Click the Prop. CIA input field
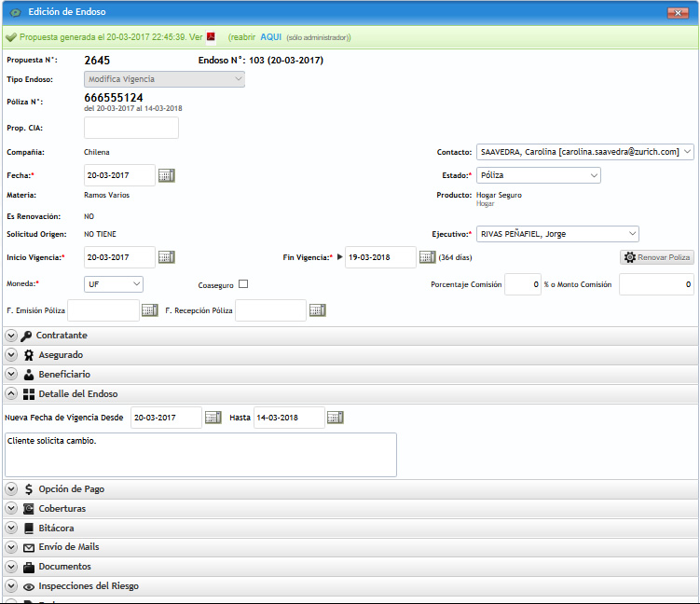The width and height of the screenshot is (700, 604). click(131, 128)
